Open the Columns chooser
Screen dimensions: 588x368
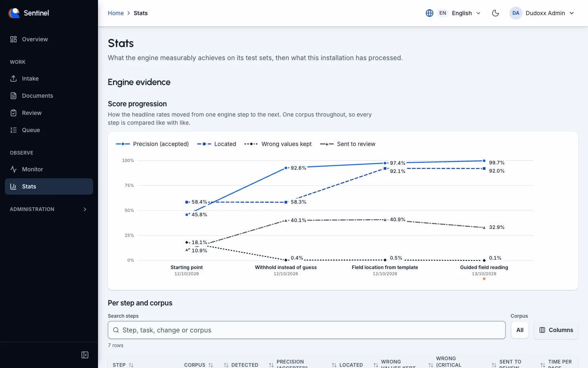pos(556,330)
